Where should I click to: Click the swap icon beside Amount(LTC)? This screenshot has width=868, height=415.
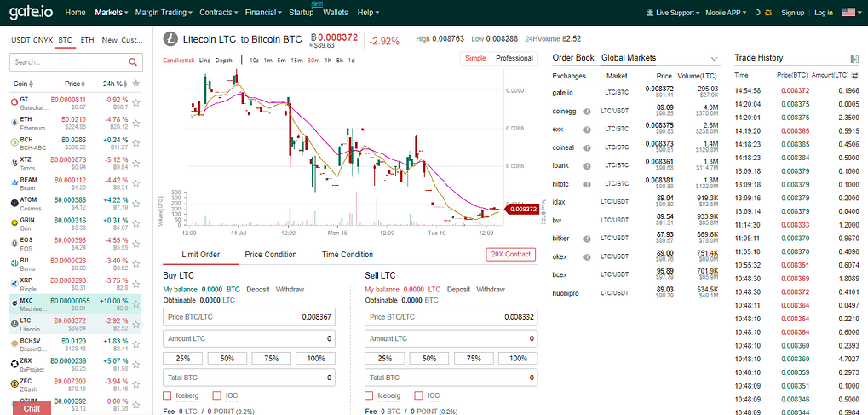tap(854, 75)
